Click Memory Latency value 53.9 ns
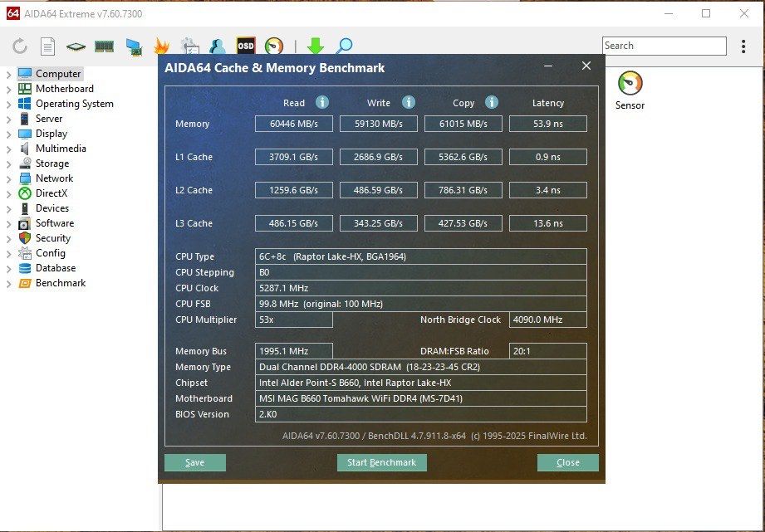765x532 pixels. pyautogui.click(x=548, y=124)
